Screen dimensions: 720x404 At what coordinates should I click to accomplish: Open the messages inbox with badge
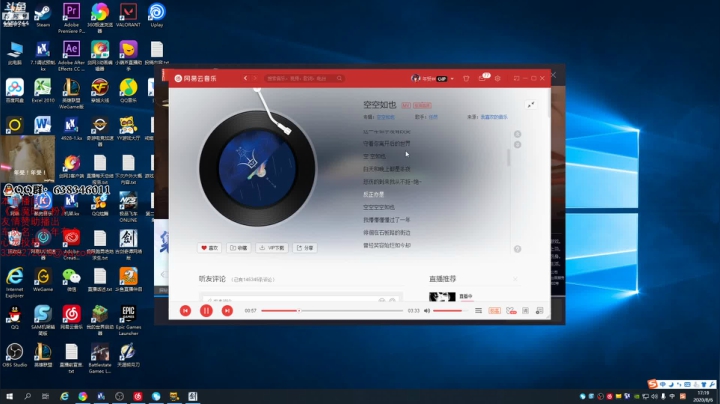click(482, 79)
